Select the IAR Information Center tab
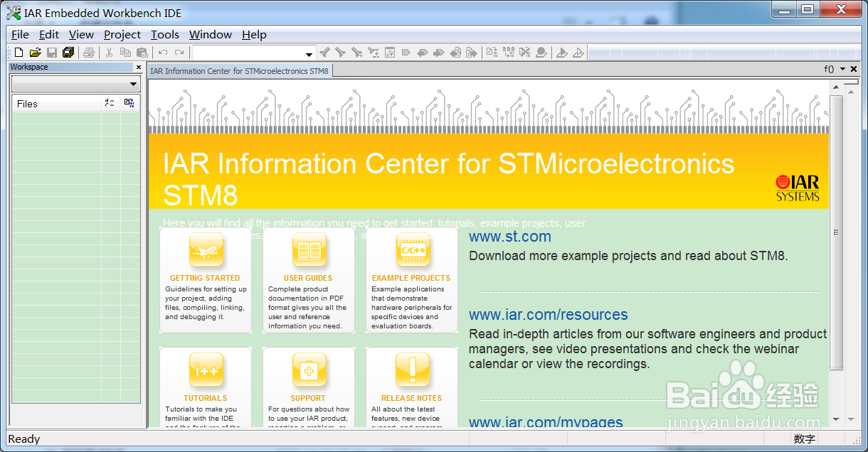 240,71
